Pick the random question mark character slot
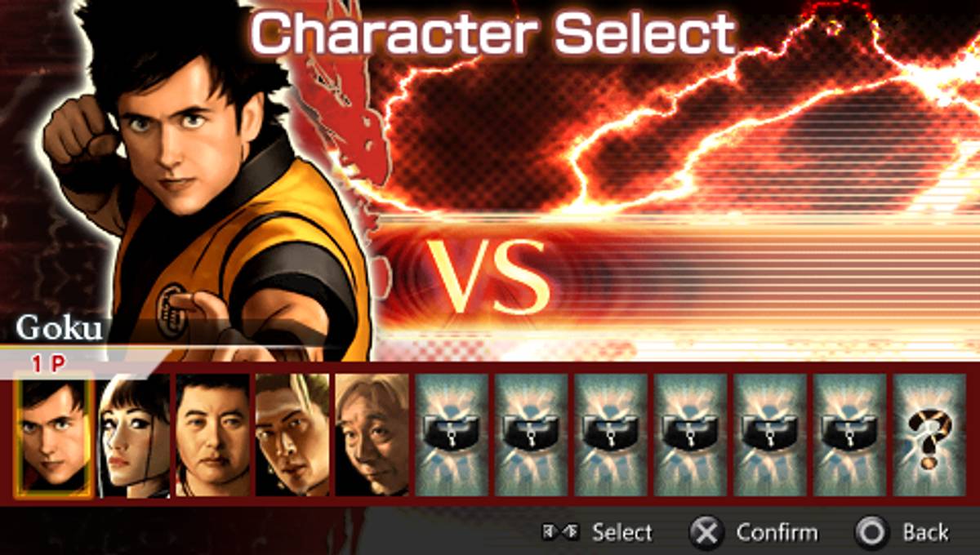 (x=929, y=435)
